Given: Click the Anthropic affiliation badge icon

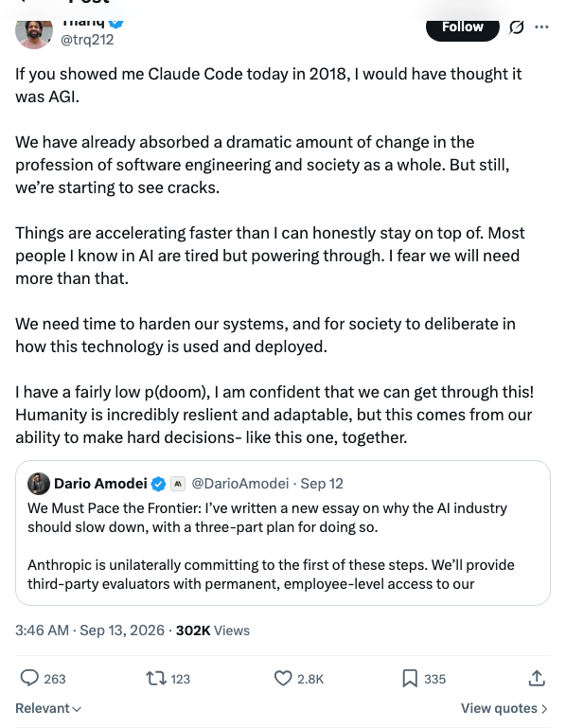Looking at the screenshot, I should coord(178,484).
